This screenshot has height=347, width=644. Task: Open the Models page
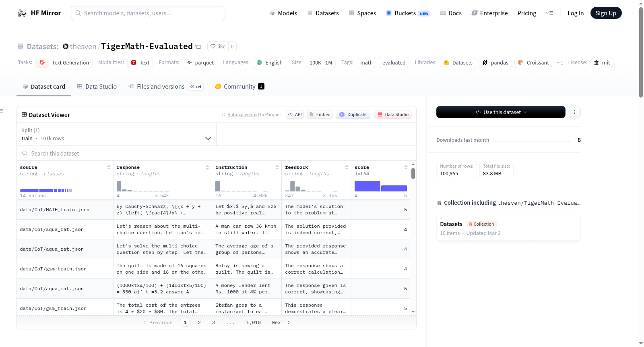coord(283,13)
